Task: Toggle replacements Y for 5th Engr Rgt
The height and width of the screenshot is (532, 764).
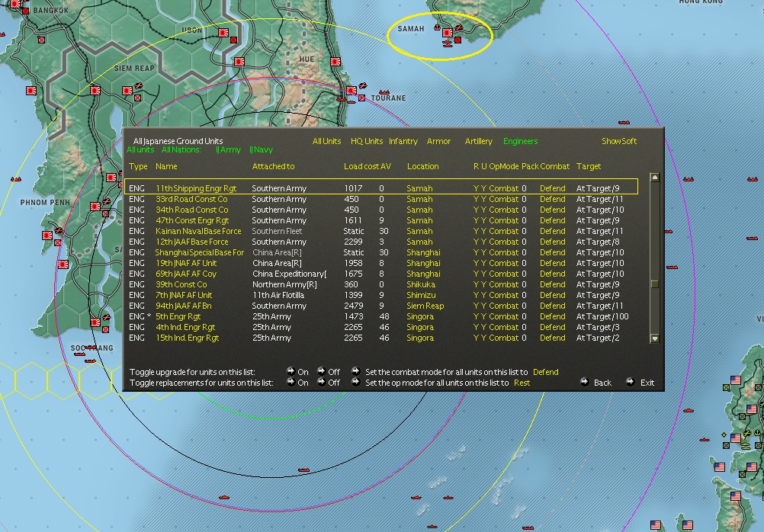Action: (476, 316)
